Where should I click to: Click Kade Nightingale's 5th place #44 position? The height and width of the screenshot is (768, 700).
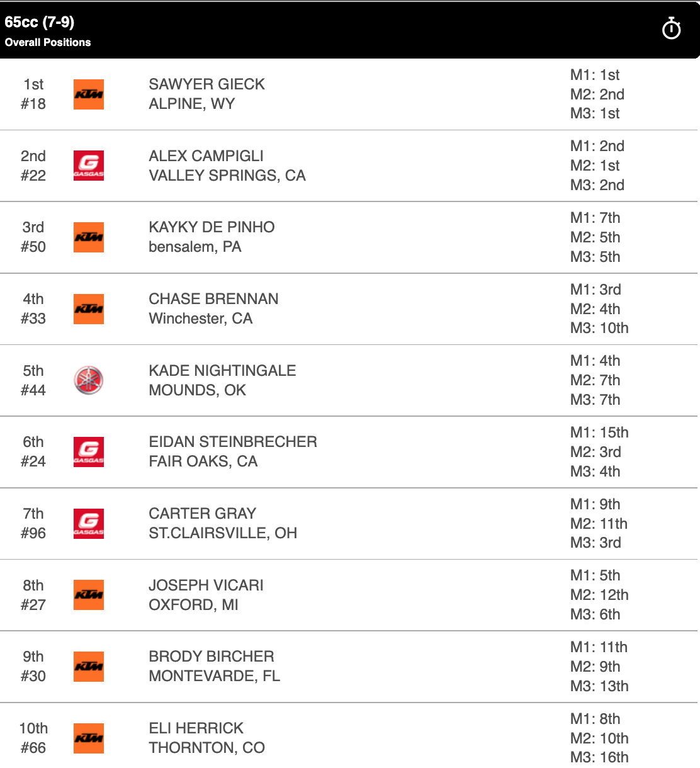click(x=33, y=380)
